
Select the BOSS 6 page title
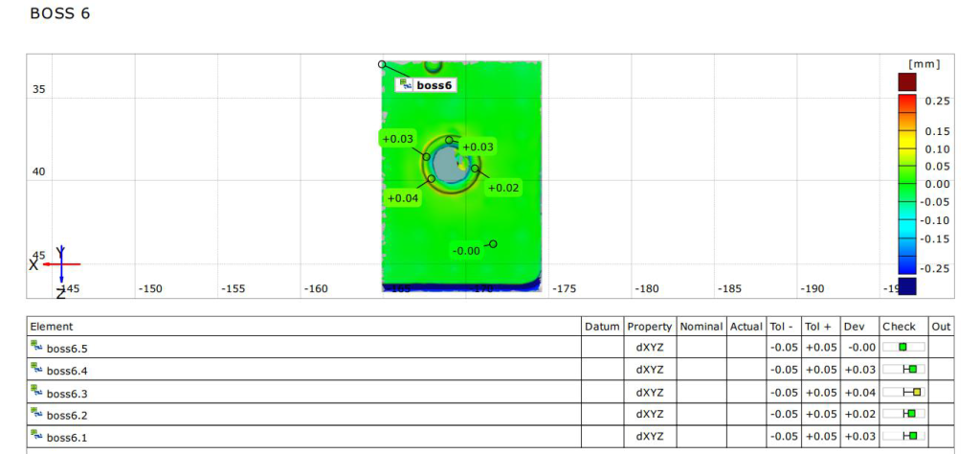click(60, 13)
